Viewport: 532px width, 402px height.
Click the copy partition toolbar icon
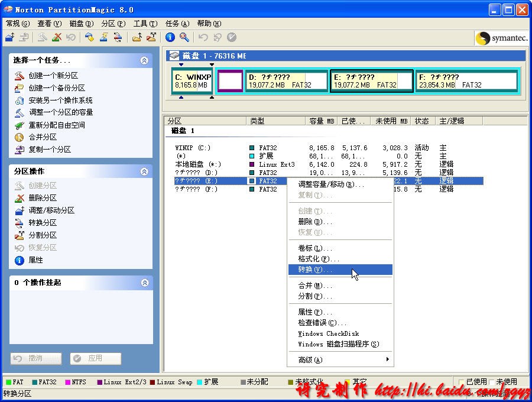point(24,37)
